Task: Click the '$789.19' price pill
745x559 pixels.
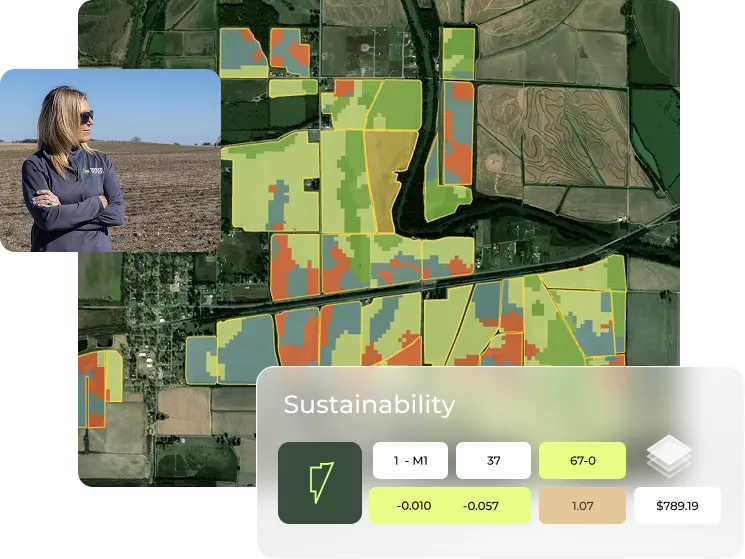Action: coord(678,506)
